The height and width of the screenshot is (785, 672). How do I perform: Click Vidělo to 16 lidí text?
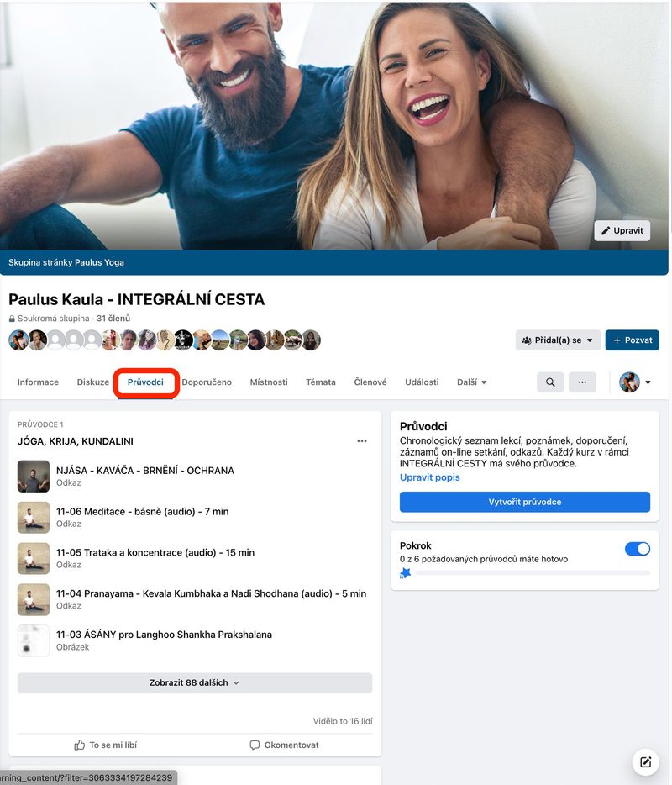pos(343,721)
